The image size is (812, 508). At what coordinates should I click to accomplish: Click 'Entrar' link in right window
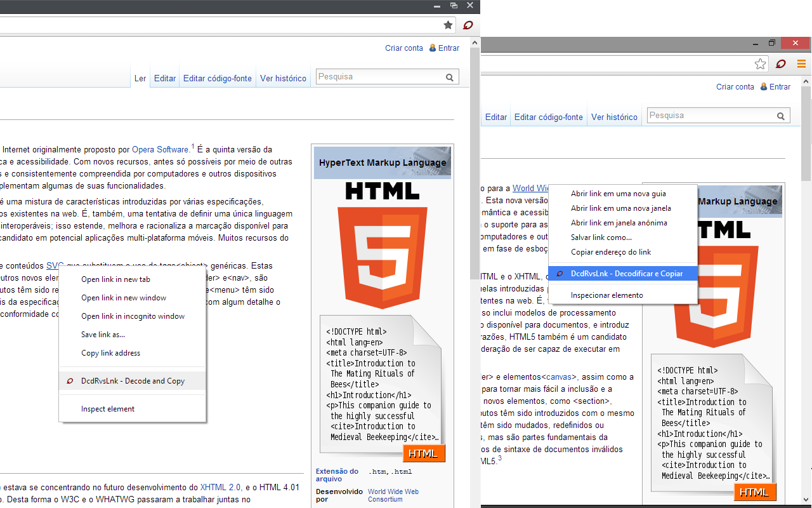[780, 87]
